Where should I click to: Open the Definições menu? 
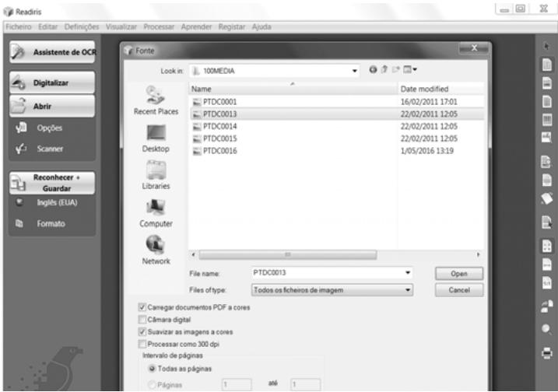coord(82,26)
